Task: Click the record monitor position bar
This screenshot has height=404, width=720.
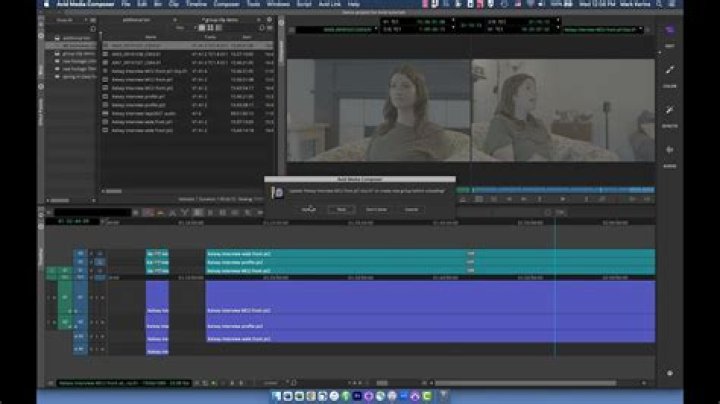Action: (x=560, y=190)
